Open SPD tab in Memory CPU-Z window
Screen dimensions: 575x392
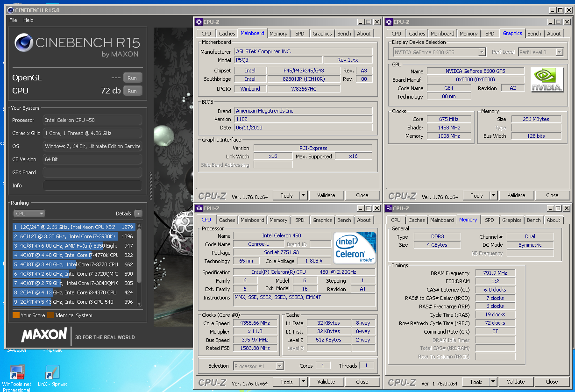pos(490,220)
